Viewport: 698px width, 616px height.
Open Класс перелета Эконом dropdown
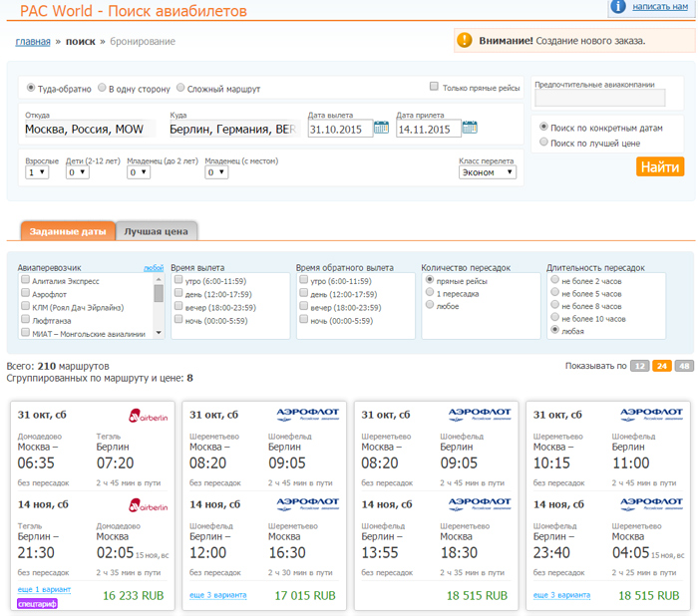488,171
